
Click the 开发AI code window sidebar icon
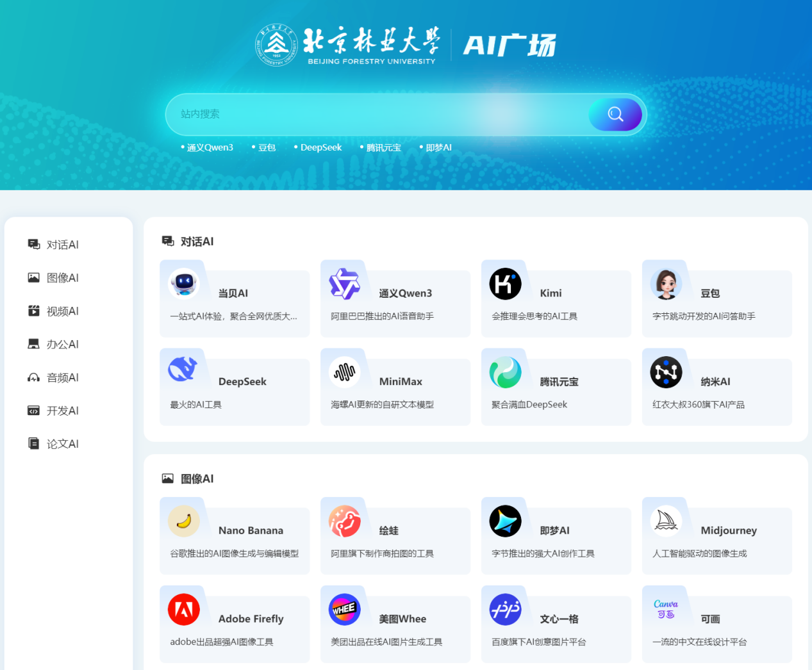click(34, 411)
